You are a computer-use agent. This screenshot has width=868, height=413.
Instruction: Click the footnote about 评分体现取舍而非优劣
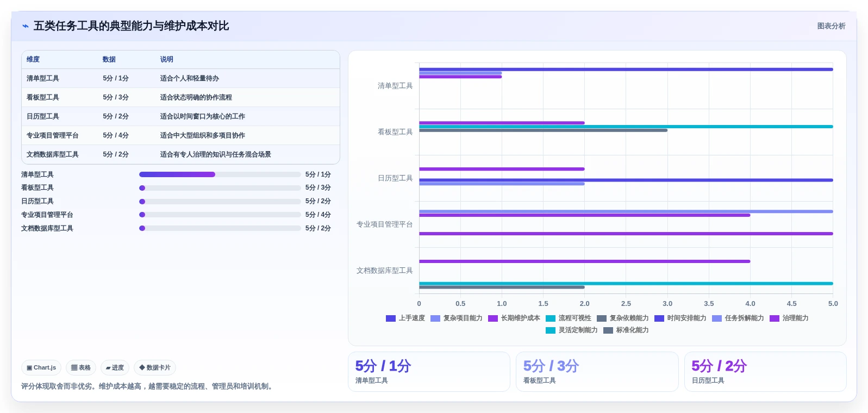(x=148, y=386)
